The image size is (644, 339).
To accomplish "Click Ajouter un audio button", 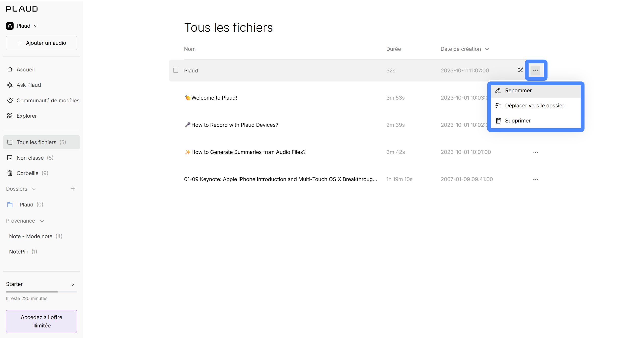I will (x=42, y=43).
